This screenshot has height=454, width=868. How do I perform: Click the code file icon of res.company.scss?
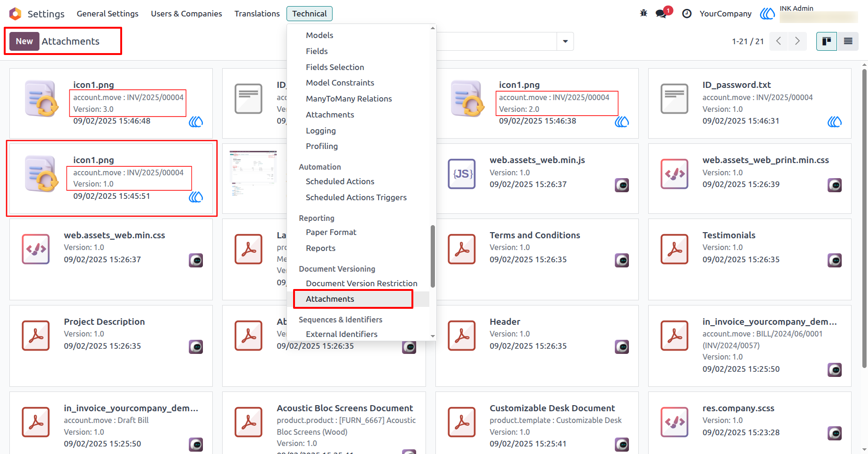pyautogui.click(x=674, y=422)
